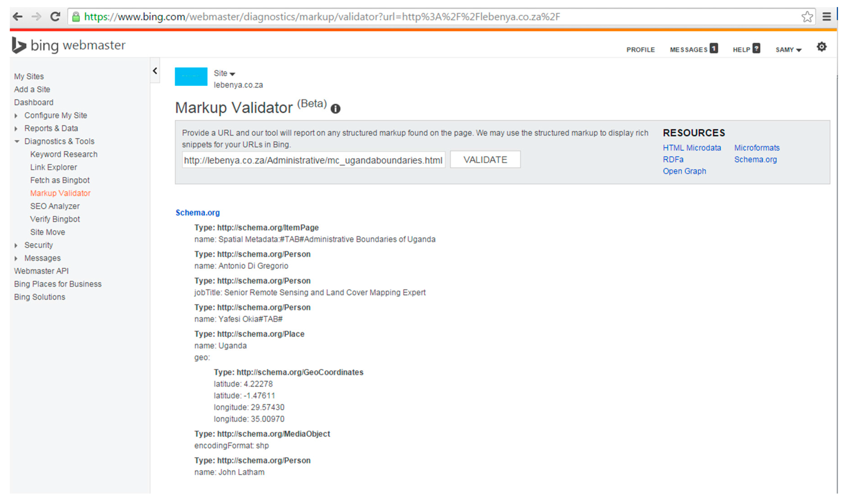Open SEO Analyzer tool
This screenshot has width=845, height=504.
click(55, 206)
